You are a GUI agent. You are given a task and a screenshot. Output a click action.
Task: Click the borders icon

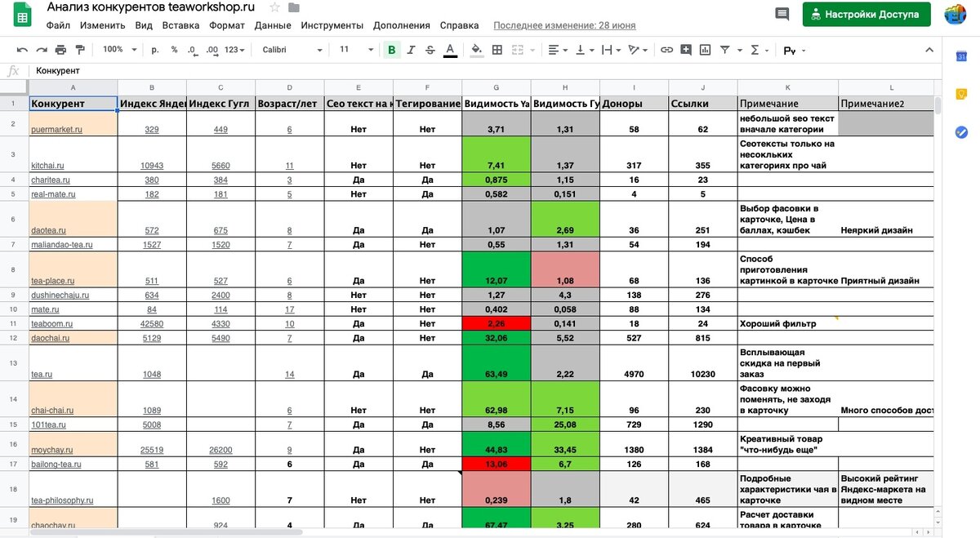497,50
